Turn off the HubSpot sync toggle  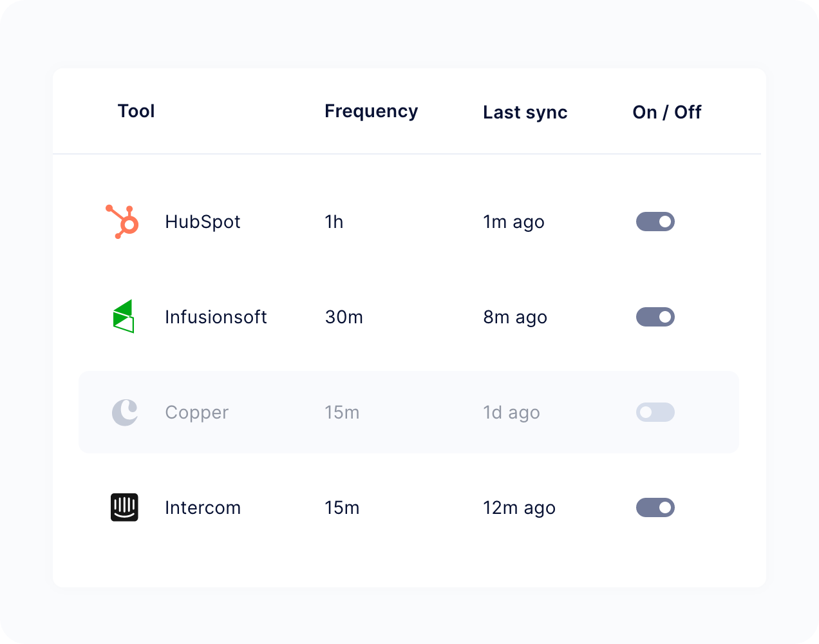point(655,222)
